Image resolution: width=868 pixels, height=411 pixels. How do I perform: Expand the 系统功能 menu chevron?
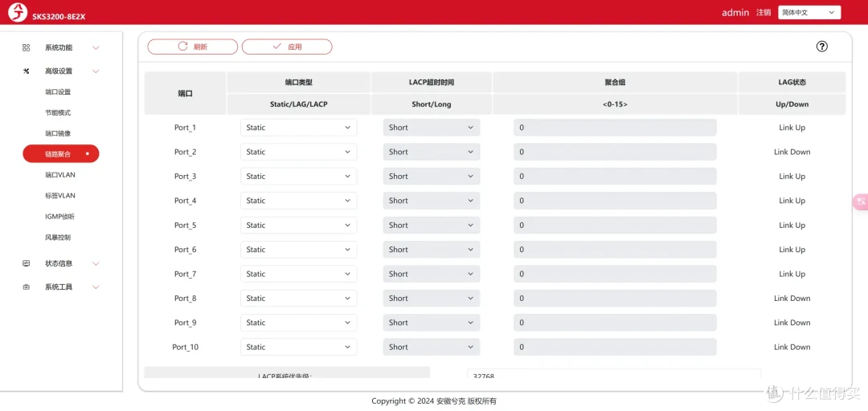(x=96, y=47)
